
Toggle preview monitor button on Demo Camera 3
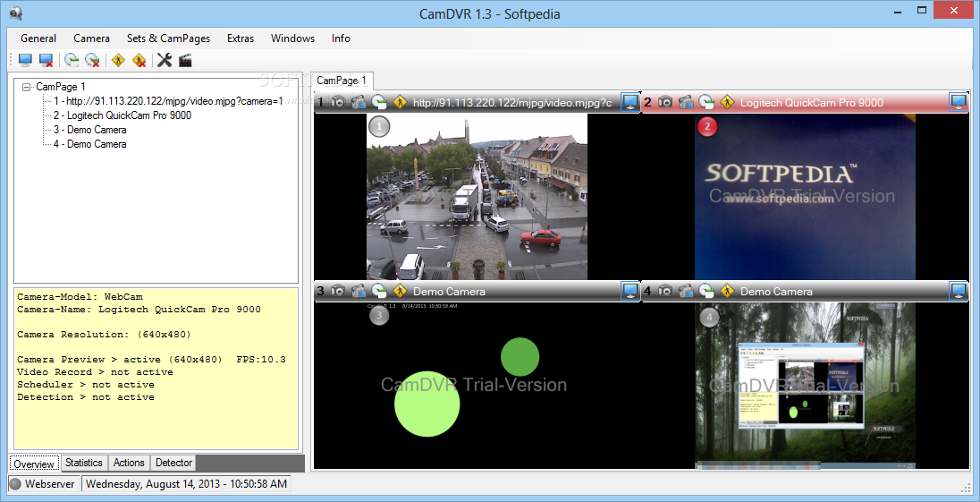630,292
